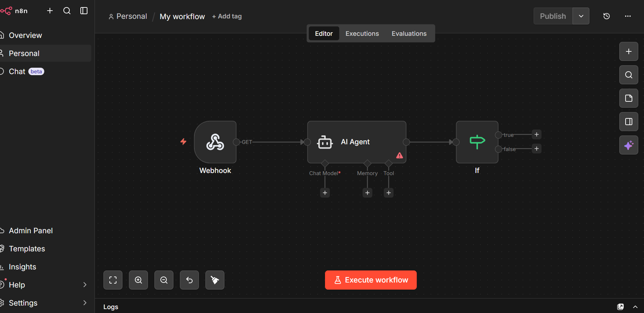Click the "Memory" connector label

(x=367, y=173)
